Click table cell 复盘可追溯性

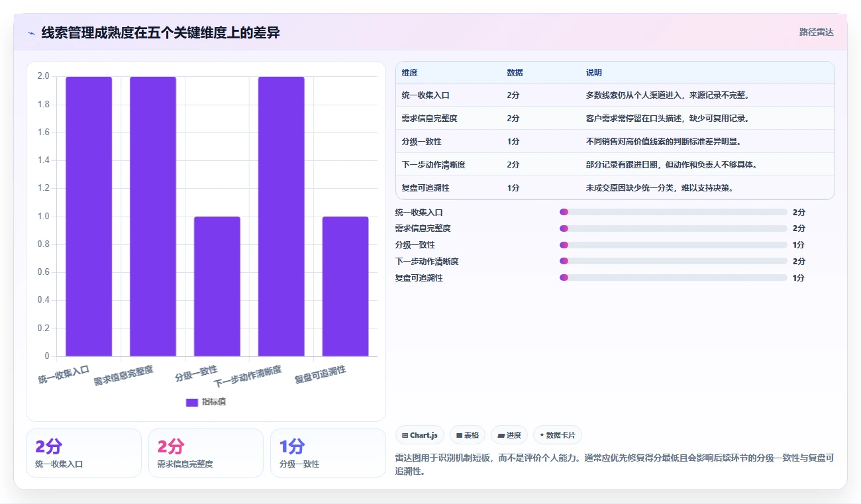click(425, 187)
